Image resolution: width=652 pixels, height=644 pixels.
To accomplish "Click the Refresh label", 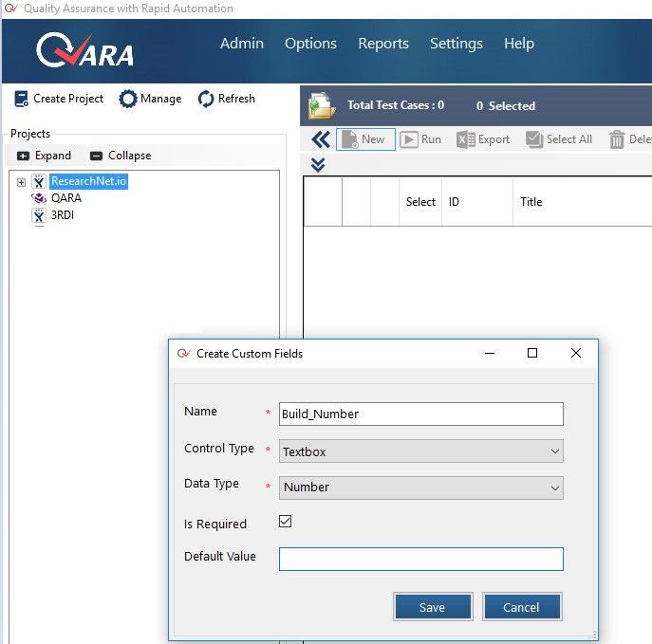I will (x=236, y=99).
